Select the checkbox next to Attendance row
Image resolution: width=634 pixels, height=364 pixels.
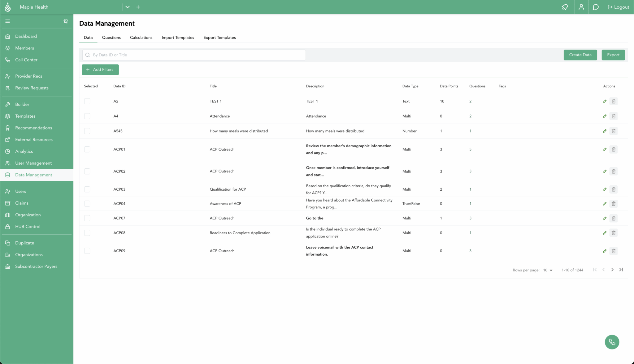[x=87, y=116]
